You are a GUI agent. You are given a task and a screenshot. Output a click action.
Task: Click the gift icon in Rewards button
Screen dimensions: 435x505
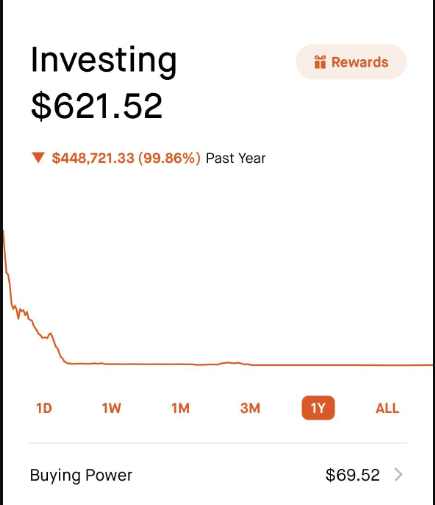[x=320, y=62]
